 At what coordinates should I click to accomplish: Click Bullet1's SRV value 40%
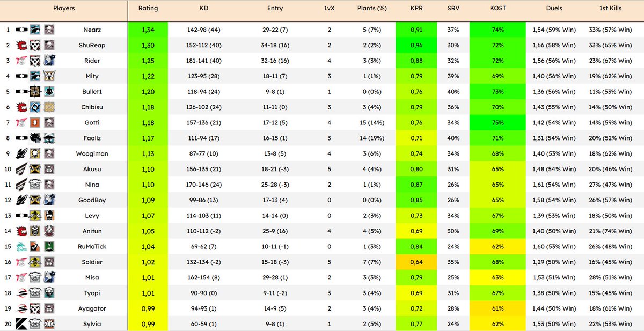(x=453, y=92)
